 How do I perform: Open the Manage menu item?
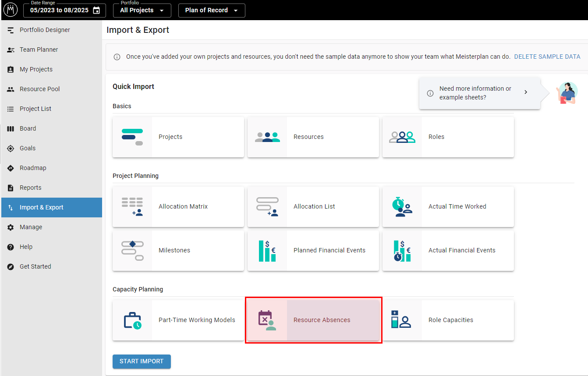[52, 227]
